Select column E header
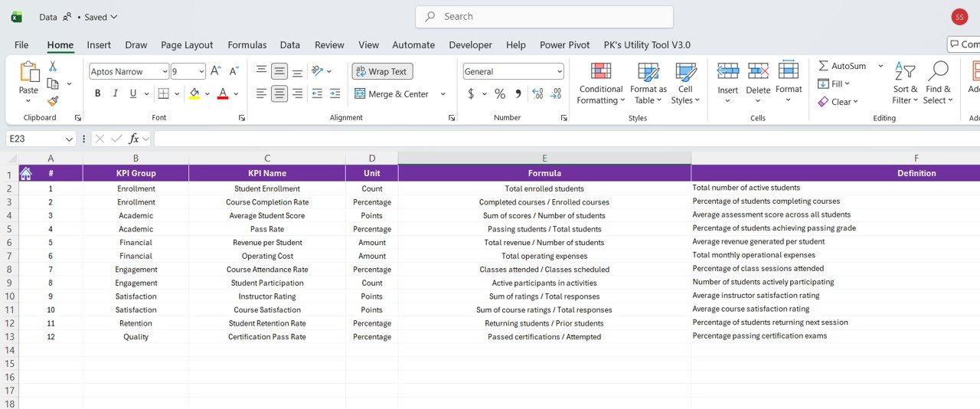Image resolution: width=980 pixels, height=409 pixels. (544, 158)
